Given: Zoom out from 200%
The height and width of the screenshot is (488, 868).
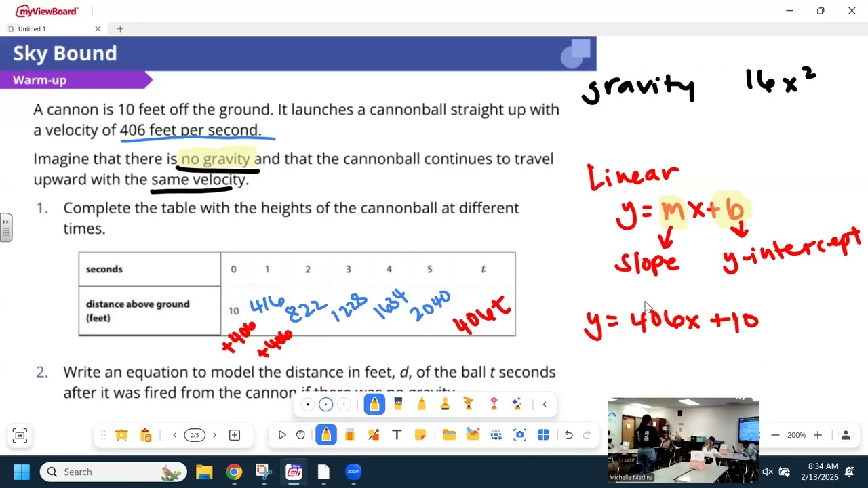Looking at the screenshot, I should click(x=775, y=435).
